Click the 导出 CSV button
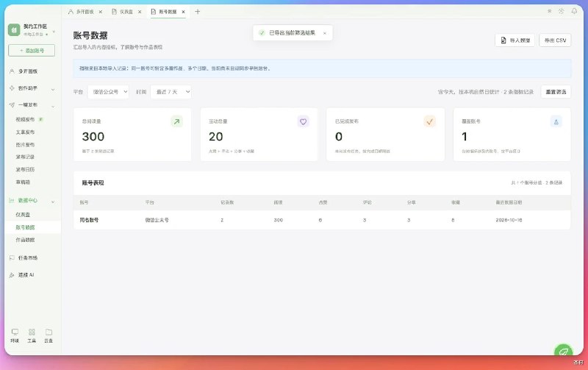This screenshot has height=370, width=588. tap(555, 40)
